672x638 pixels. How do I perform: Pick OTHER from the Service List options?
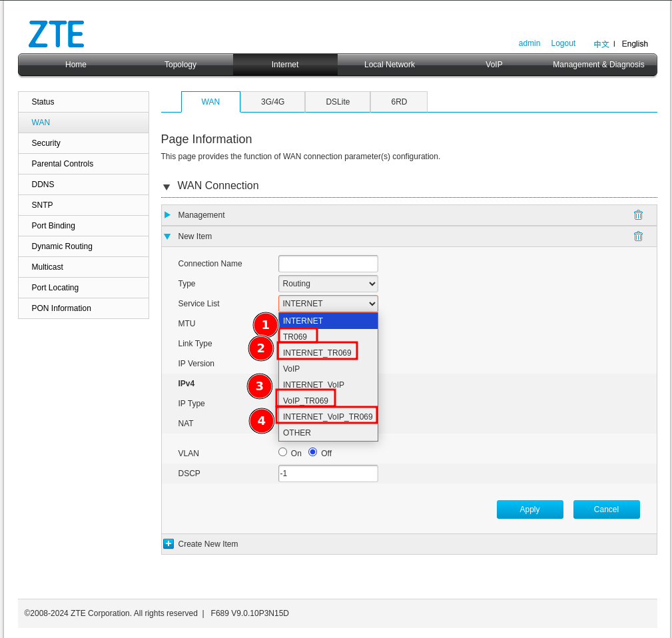(x=297, y=433)
